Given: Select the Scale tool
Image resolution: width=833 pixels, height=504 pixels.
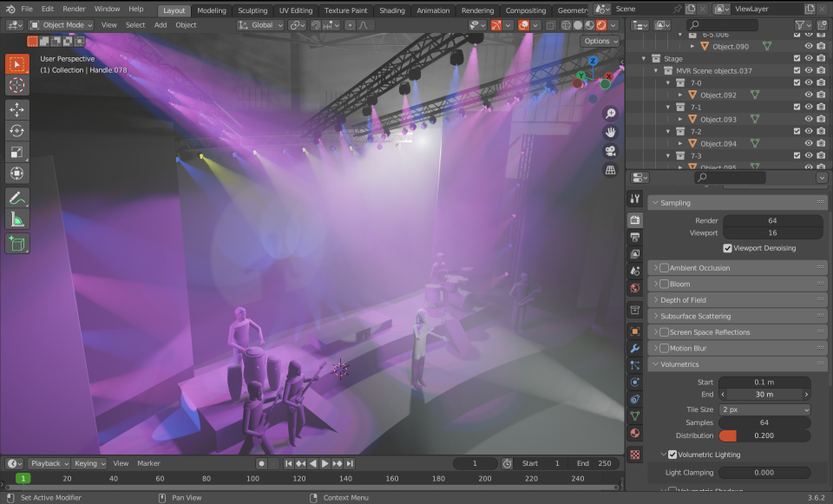Looking at the screenshot, I should pos(17,152).
